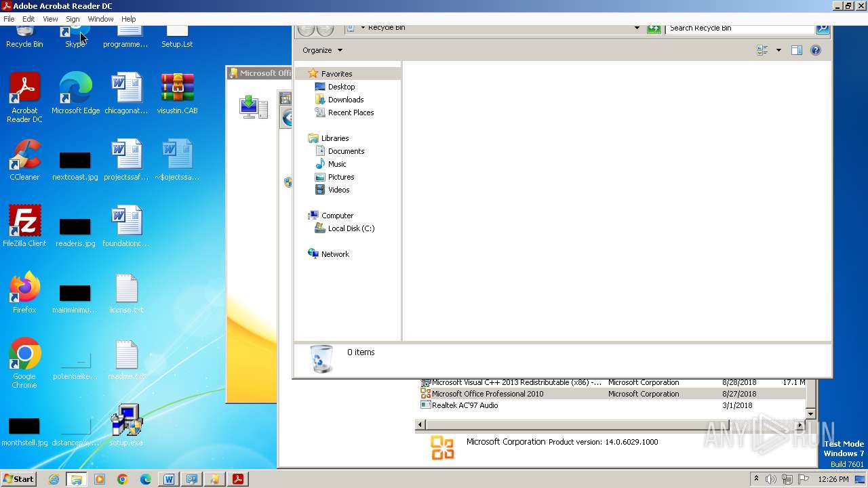The width and height of the screenshot is (868, 488).
Task: Select Network in navigation pane
Action: point(335,254)
